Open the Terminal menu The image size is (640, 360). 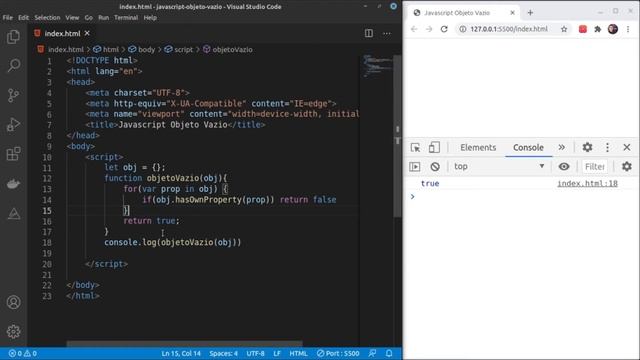126,18
